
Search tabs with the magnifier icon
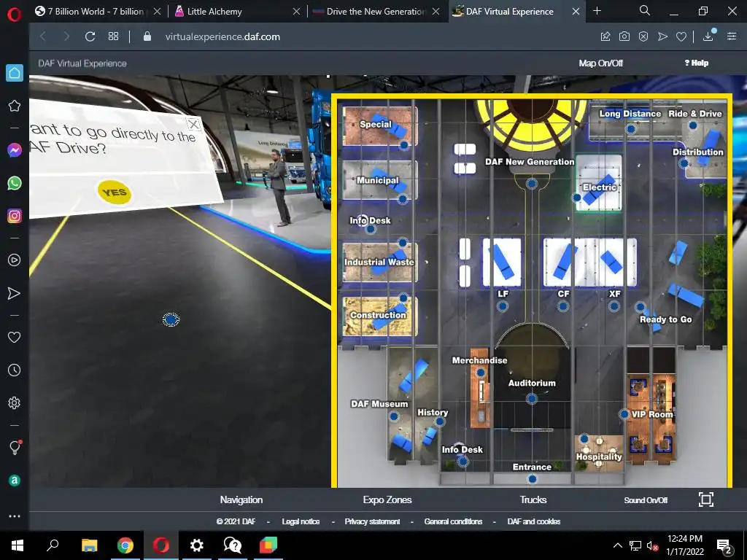[645, 10]
